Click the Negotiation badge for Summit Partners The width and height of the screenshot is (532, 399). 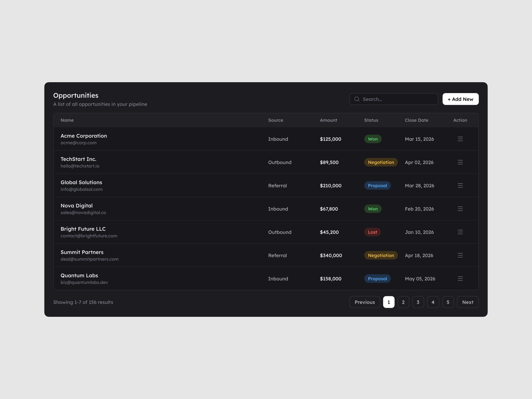click(x=381, y=255)
